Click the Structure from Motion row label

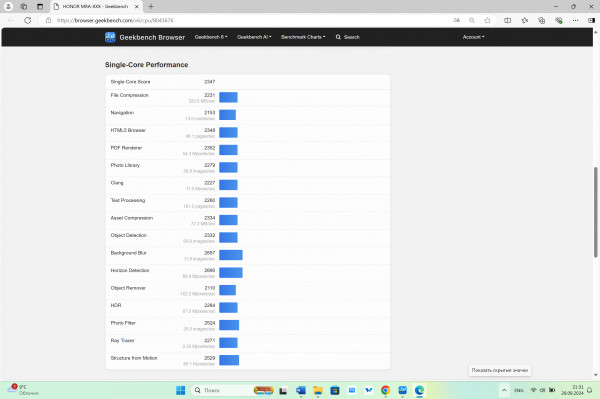coord(134,358)
